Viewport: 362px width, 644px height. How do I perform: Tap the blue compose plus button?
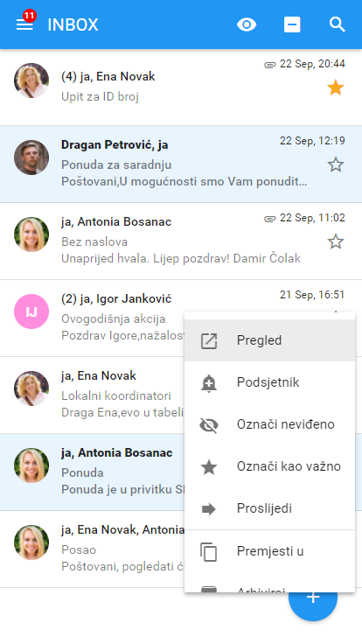pyautogui.click(x=313, y=597)
